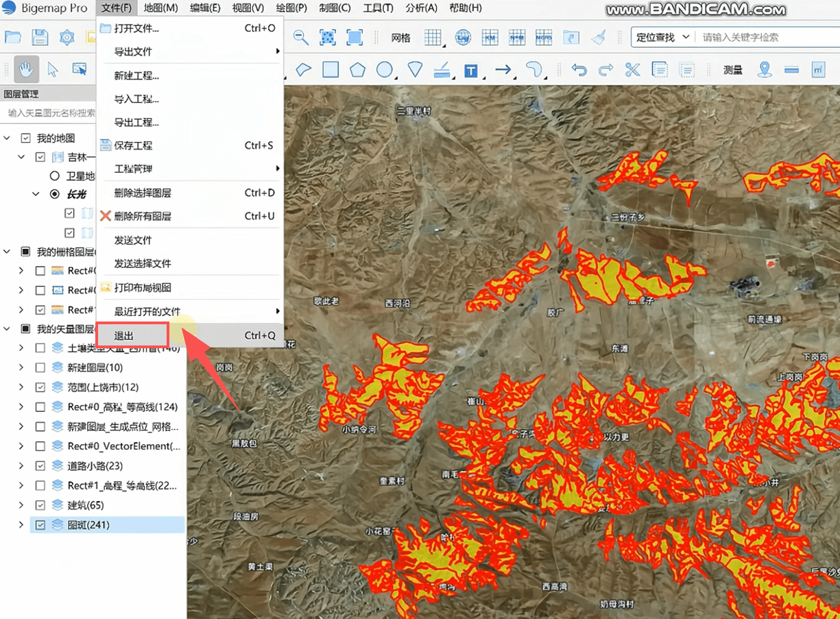Uncheck the 道路小路(23) layer
Viewport: 840px width, 619px height.
pyautogui.click(x=40, y=465)
